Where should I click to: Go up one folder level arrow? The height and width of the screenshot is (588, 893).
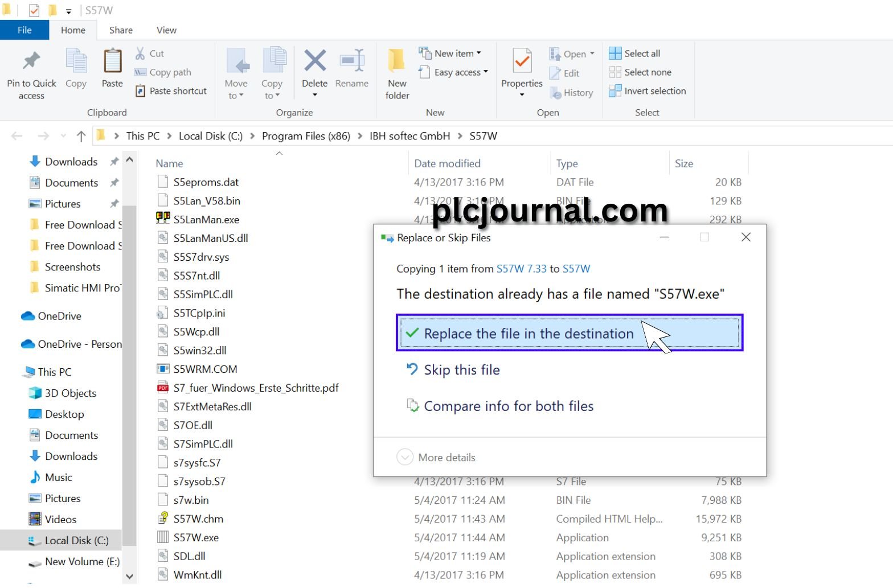pyautogui.click(x=81, y=136)
